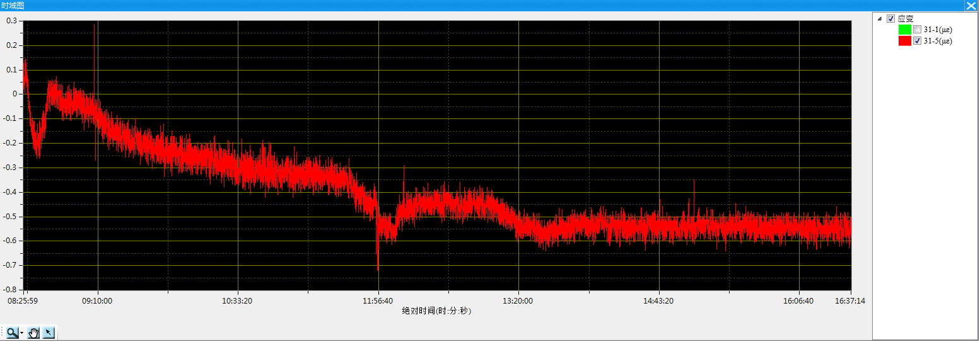Viewport: 980px width, 342px height.
Task: Select the 31-1(με) channel label
Action: [x=937, y=30]
